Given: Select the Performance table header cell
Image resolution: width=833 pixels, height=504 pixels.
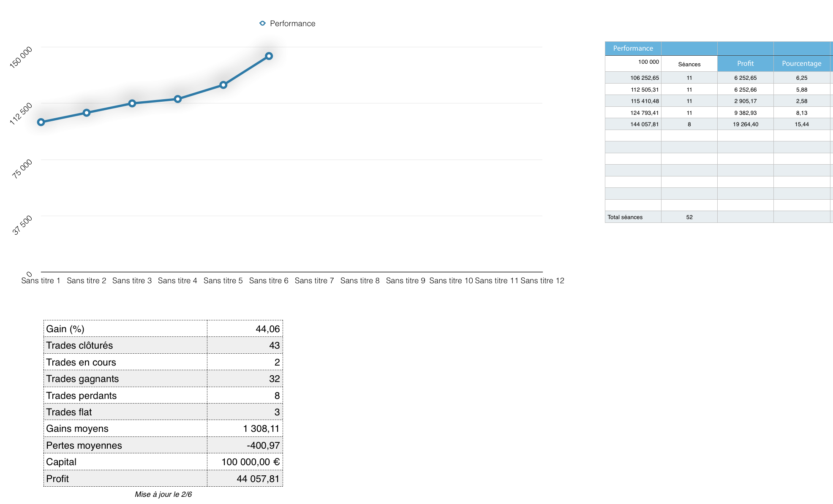Looking at the screenshot, I should (633, 49).
